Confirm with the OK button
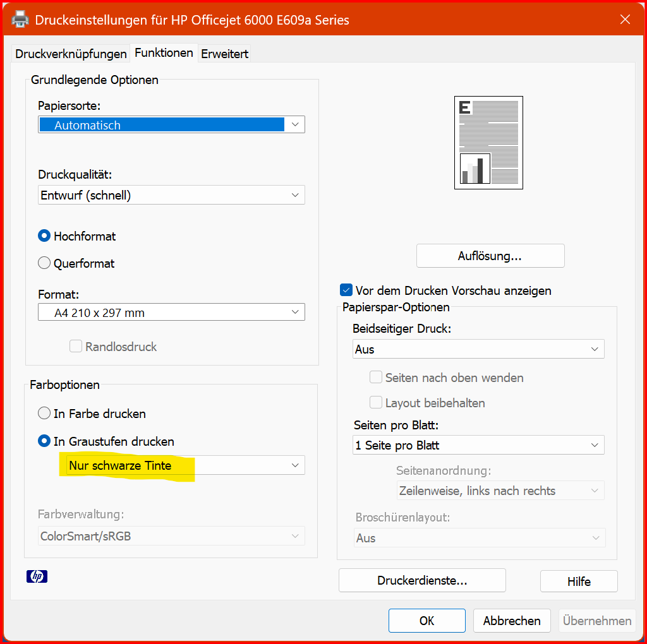The width and height of the screenshot is (647, 644). pyautogui.click(x=426, y=621)
